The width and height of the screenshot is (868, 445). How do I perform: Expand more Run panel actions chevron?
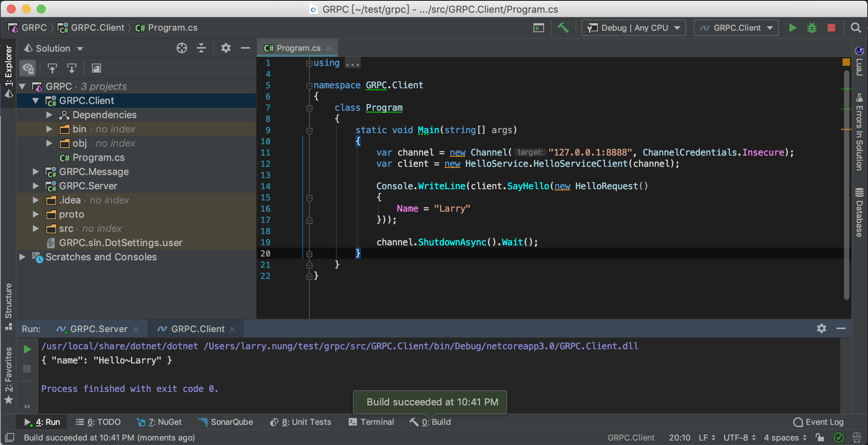(27, 406)
